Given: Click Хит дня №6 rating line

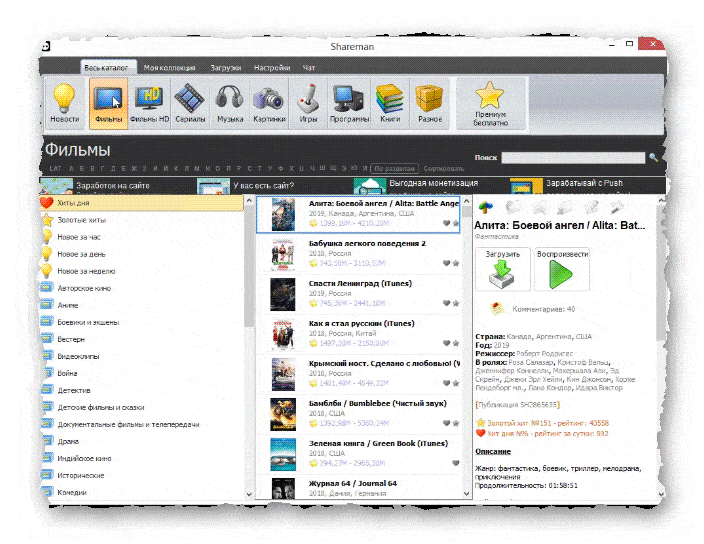Looking at the screenshot, I should click(542, 434).
